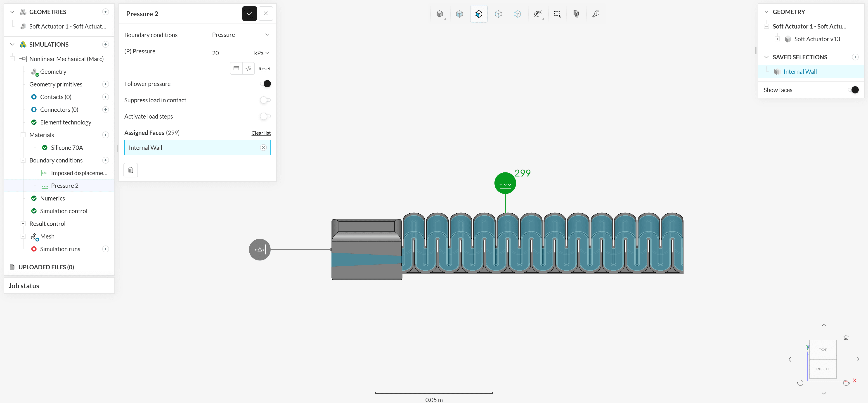This screenshot has width=868, height=403.
Task: Add a new saved selection plus button
Action: (855, 57)
